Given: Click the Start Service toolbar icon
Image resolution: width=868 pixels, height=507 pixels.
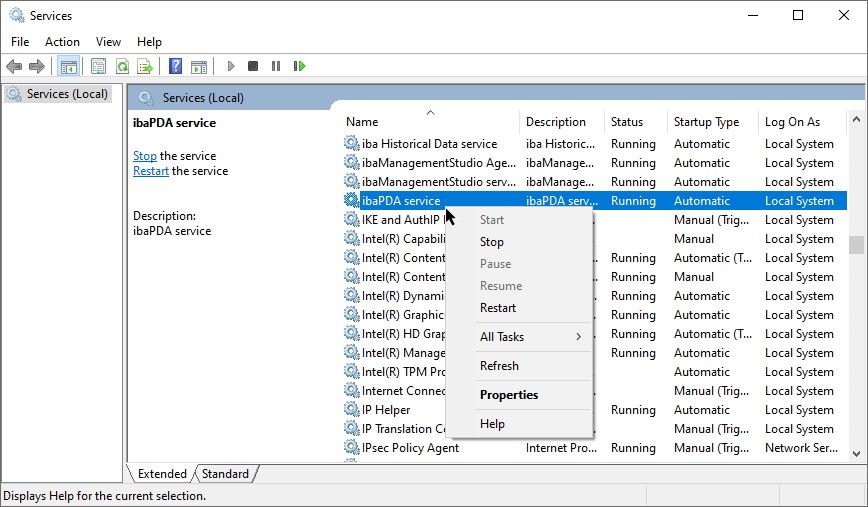Looking at the screenshot, I should tap(231, 66).
